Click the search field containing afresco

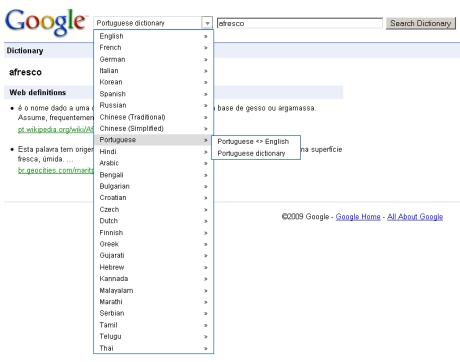pyautogui.click(x=300, y=23)
